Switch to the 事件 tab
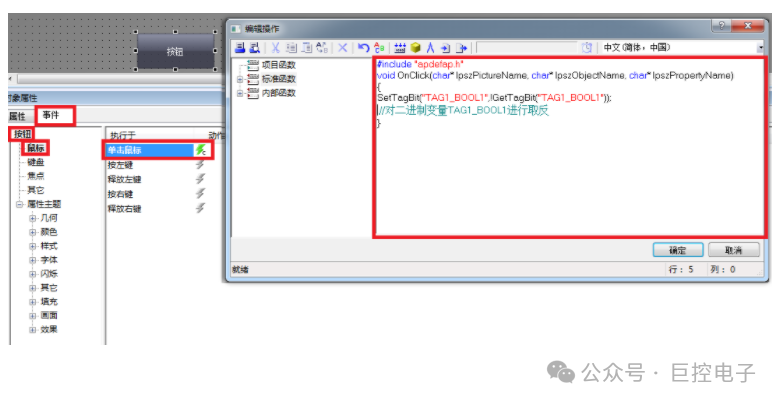Screen dimensions: 780x403 pyautogui.click(x=51, y=115)
